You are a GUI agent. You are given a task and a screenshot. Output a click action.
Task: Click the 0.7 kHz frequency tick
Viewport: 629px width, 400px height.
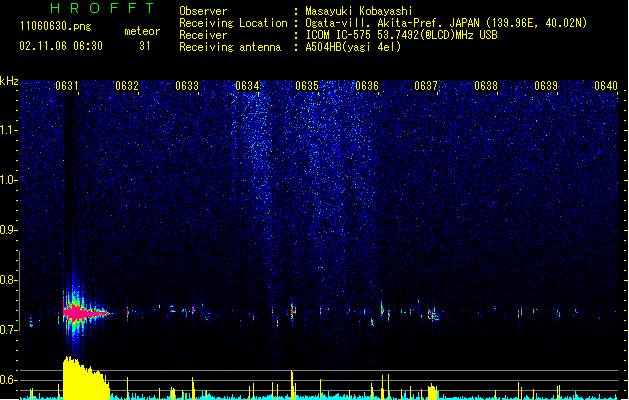click(x=8, y=330)
